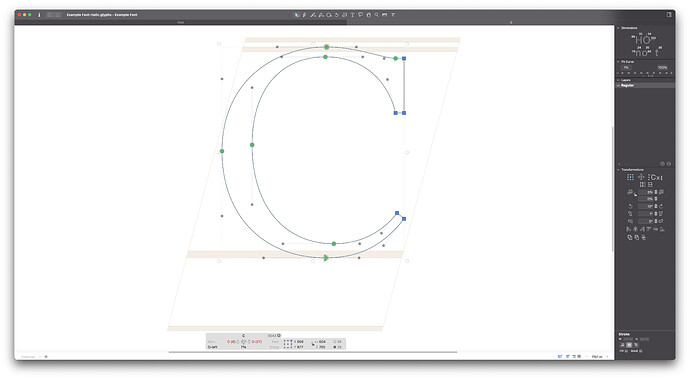Choose the Draw (pen) tool
Image resolution: width=690 pixels, height=379 pixels.
[x=304, y=15]
